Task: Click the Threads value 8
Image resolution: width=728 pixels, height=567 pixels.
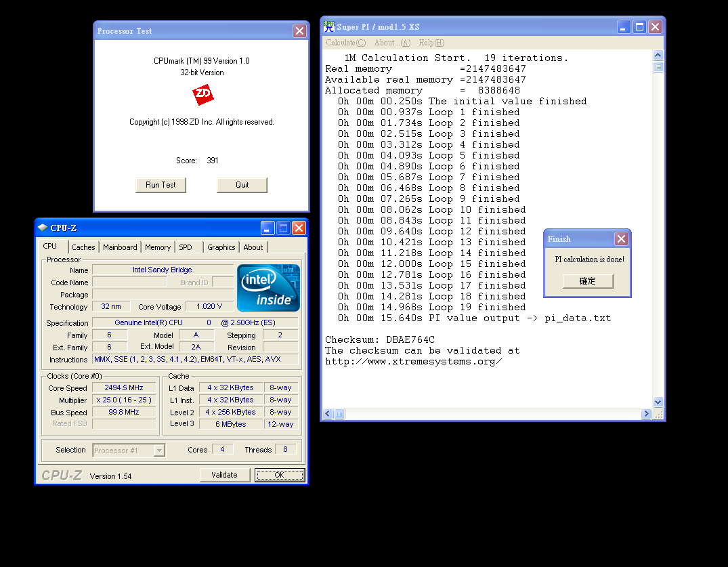Action: [x=286, y=450]
